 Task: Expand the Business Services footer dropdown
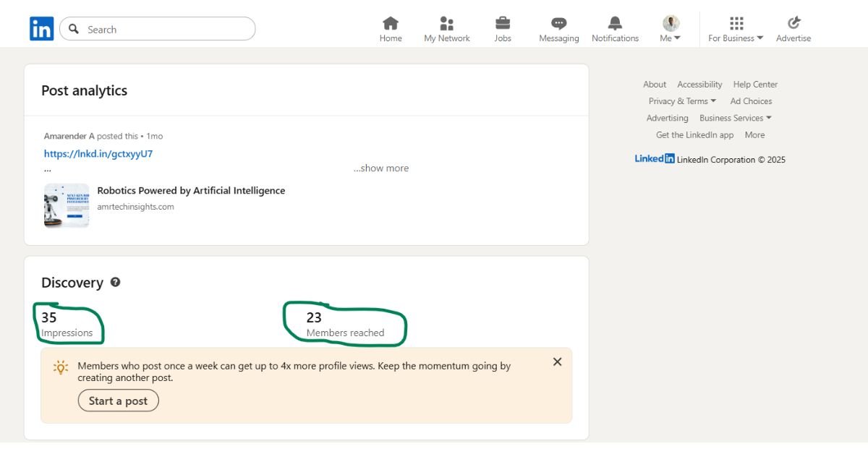(x=735, y=118)
